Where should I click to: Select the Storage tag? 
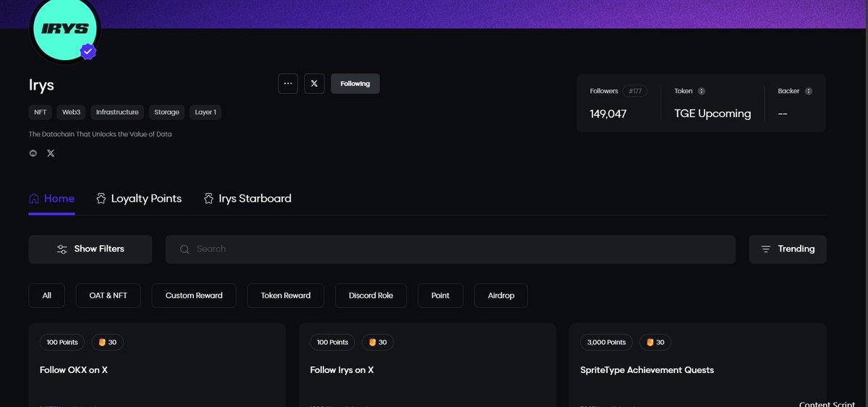(166, 112)
